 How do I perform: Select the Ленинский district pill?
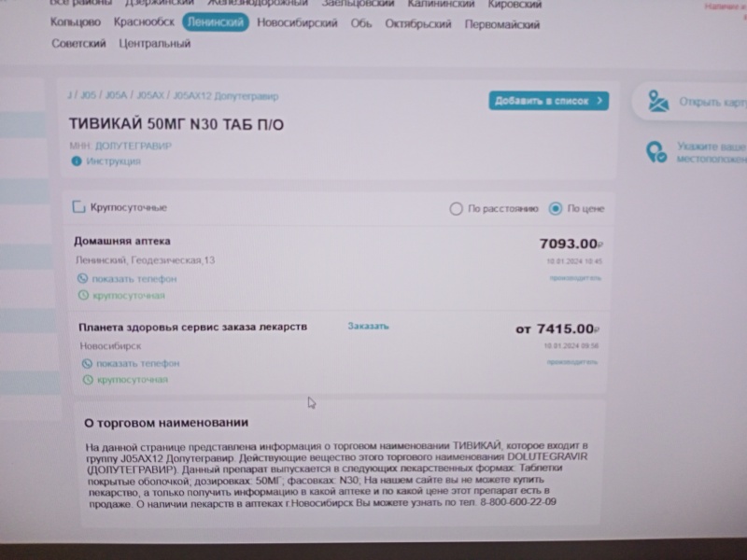(216, 22)
